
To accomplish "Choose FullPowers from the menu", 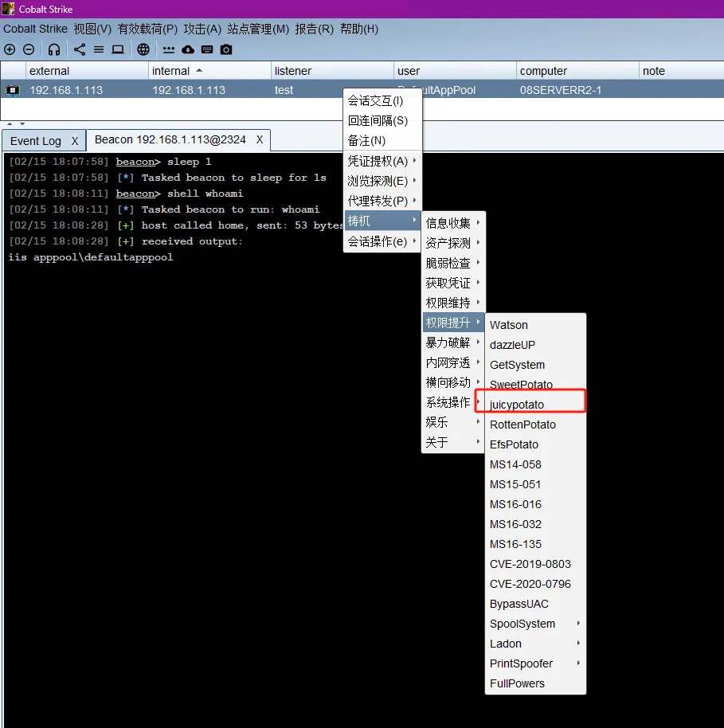I will click(x=535, y=684).
